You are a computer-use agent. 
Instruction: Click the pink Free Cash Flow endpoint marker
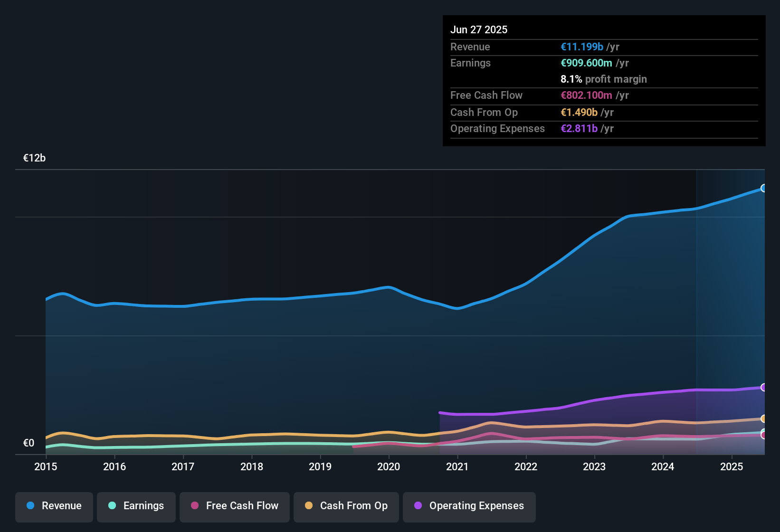click(x=763, y=435)
